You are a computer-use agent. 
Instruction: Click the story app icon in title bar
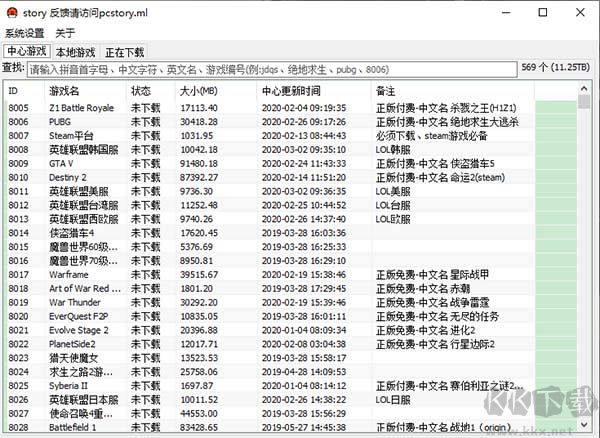click(12, 13)
